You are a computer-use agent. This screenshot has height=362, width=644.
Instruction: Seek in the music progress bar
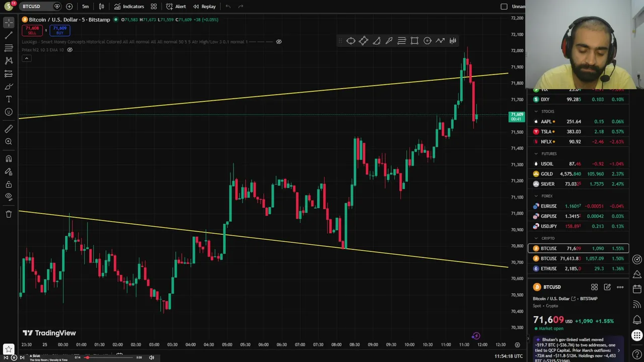[x=109, y=357]
